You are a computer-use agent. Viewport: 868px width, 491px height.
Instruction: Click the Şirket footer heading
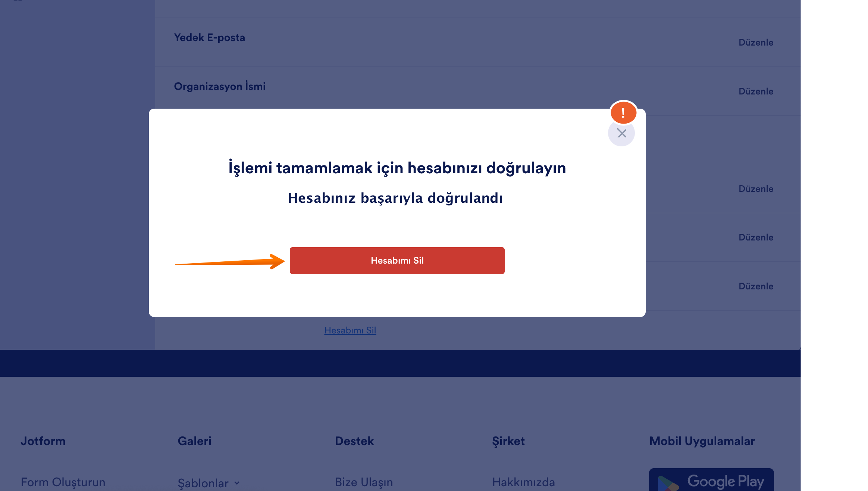coord(508,441)
